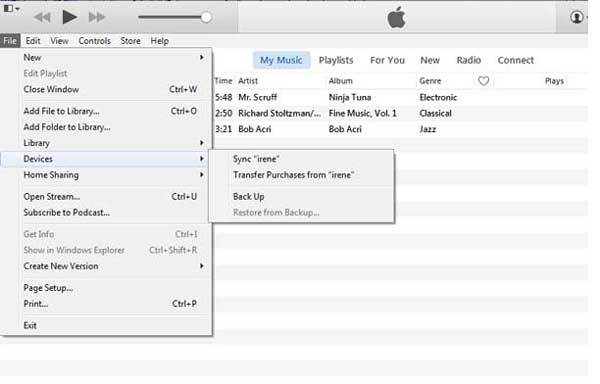Sort by Plays column header
The width and height of the screenshot is (600, 384).
pos(554,81)
